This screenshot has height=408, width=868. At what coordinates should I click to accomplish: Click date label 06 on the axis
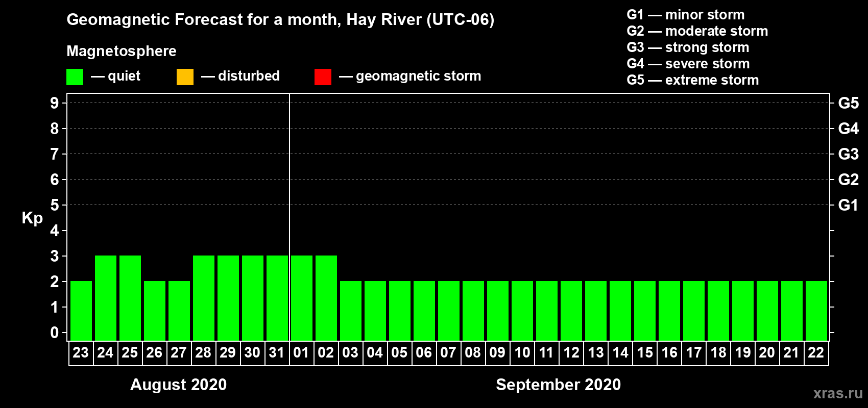[x=424, y=352]
